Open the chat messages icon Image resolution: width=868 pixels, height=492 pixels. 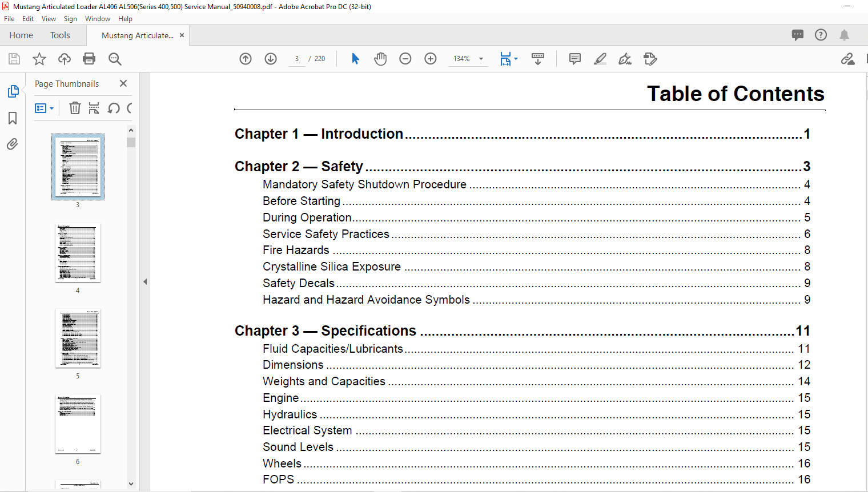tap(798, 35)
